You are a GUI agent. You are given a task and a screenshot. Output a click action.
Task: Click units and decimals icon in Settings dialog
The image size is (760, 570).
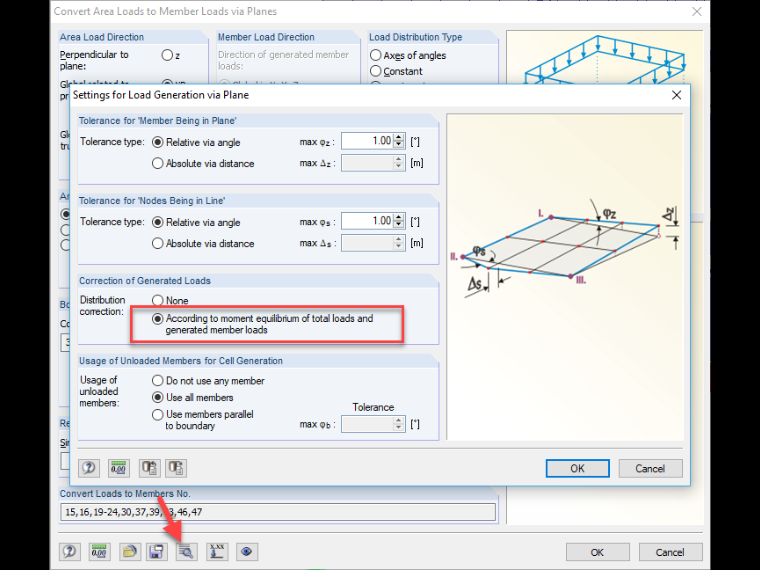[118, 468]
